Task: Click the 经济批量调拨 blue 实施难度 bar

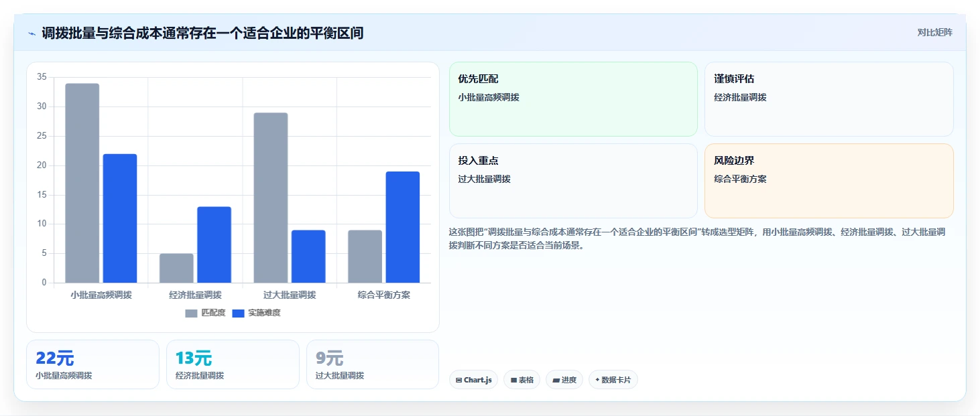Action: click(214, 245)
